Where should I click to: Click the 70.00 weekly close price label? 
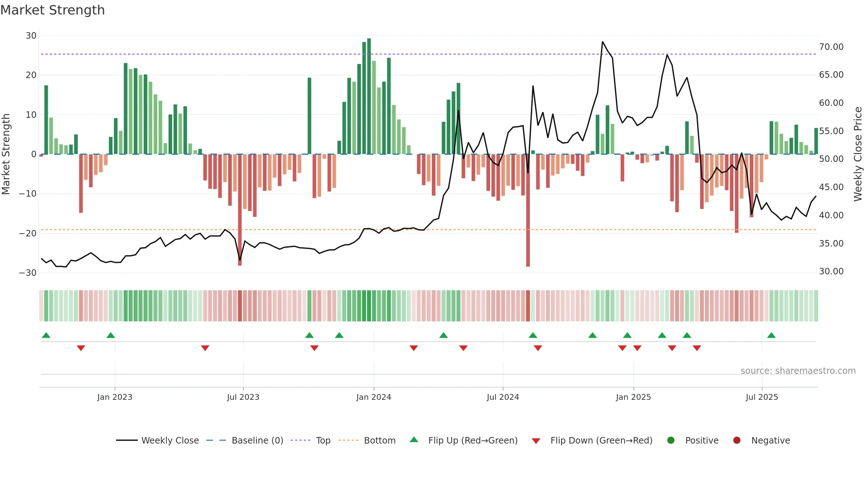click(831, 47)
